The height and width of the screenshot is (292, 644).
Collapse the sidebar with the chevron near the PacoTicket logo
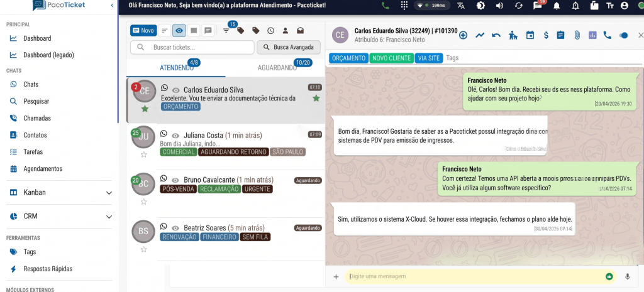(x=112, y=5)
